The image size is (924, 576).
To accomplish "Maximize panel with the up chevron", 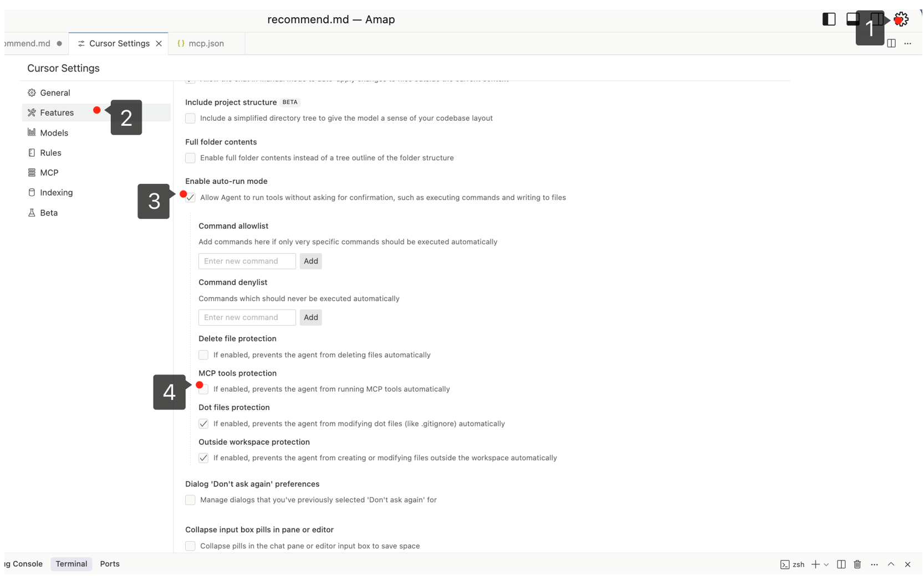I will point(891,564).
